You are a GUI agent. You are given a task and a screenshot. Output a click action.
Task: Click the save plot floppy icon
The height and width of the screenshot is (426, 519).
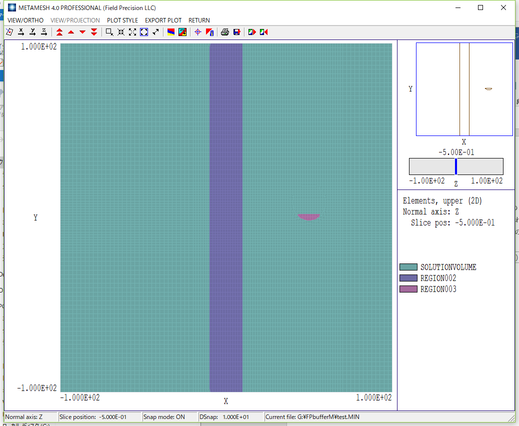(x=237, y=32)
